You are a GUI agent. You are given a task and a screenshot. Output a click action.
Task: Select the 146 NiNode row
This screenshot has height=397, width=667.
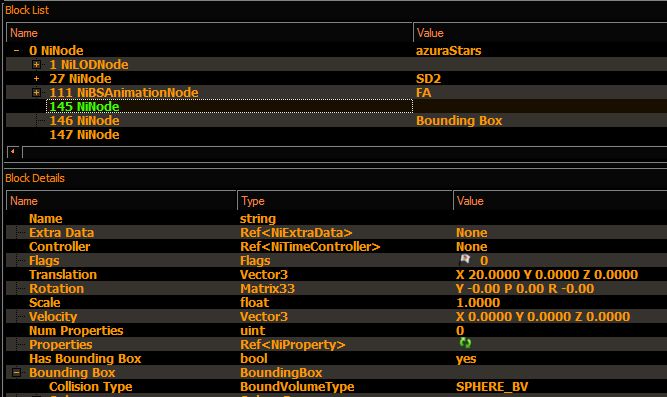[84, 120]
